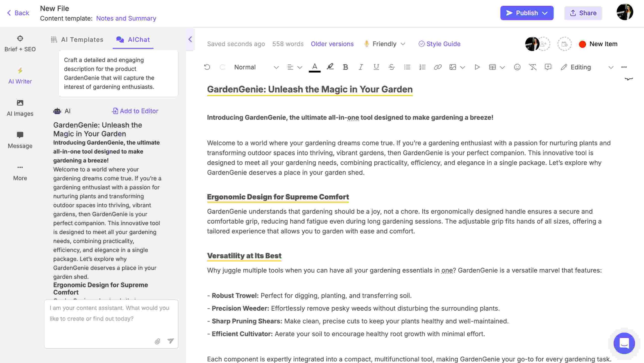The height and width of the screenshot is (363, 644).
Task: Click the attachment paperclip icon
Action: [x=157, y=341]
